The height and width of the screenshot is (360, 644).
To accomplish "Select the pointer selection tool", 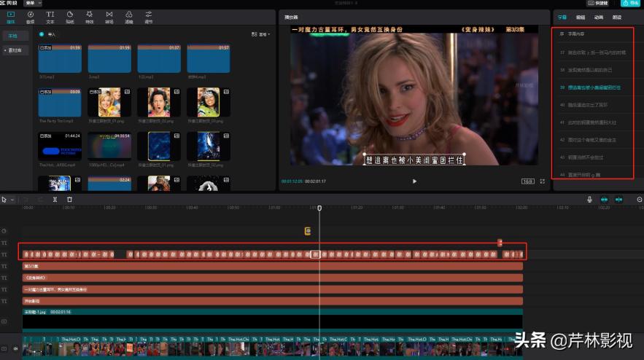I will click(x=4, y=200).
